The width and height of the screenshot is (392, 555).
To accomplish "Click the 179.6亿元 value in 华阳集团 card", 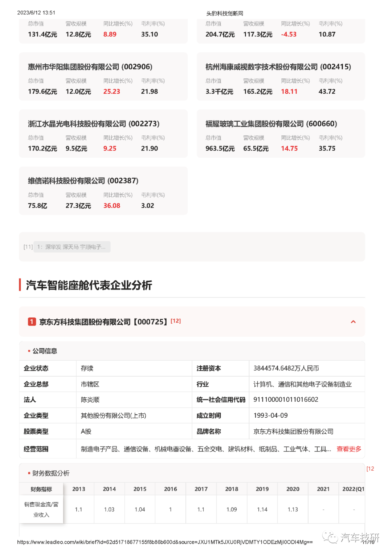I will 42,92.
